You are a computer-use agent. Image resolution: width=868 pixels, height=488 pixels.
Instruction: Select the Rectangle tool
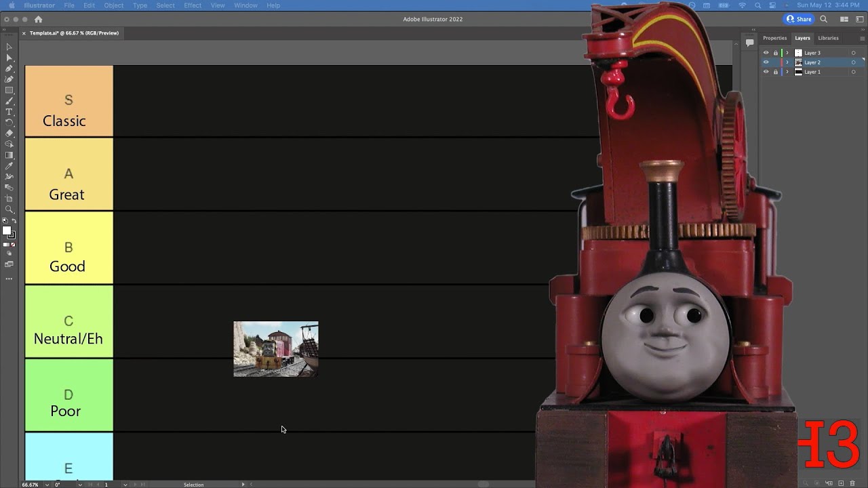[9, 90]
